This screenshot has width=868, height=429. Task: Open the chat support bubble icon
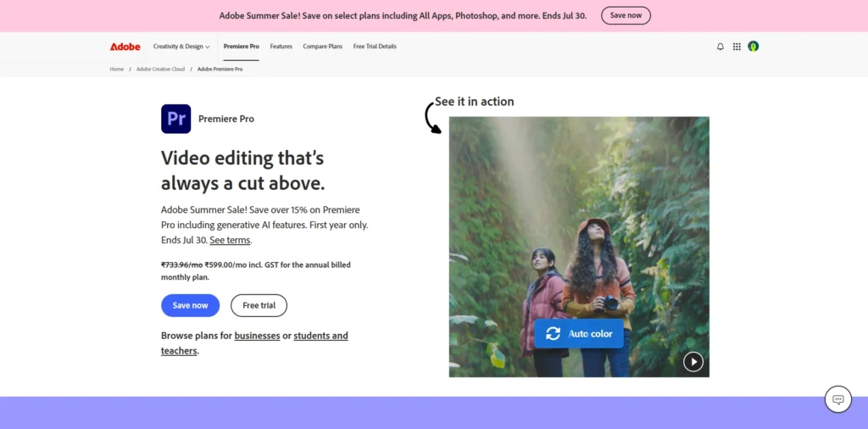(x=838, y=399)
